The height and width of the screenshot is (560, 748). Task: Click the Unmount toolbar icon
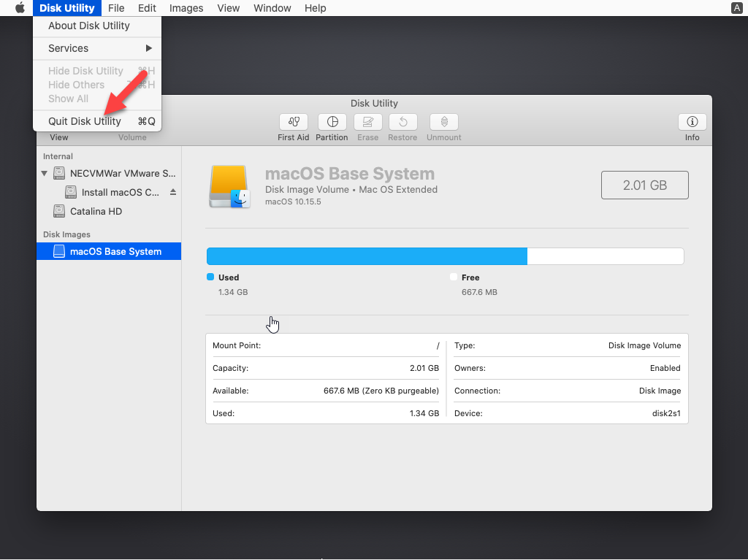coord(443,122)
